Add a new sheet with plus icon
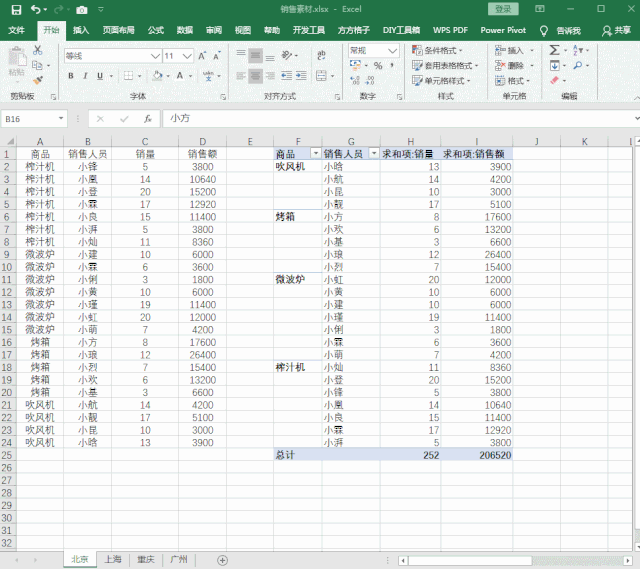This screenshot has width=640, height=569. 222,560
